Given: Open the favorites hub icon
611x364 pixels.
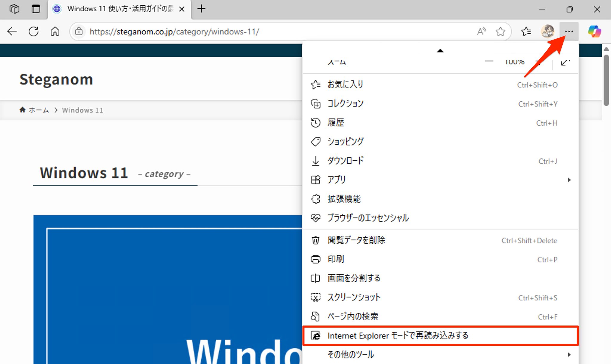Looking at the screenshot, I should click(x=526, y=31).
